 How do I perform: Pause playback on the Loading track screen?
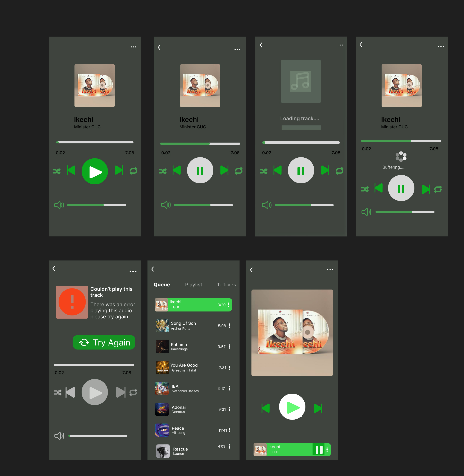301,170
